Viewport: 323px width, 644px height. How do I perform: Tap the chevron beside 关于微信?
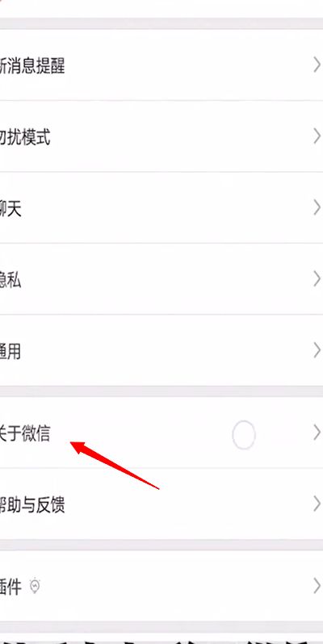(317, 433)
